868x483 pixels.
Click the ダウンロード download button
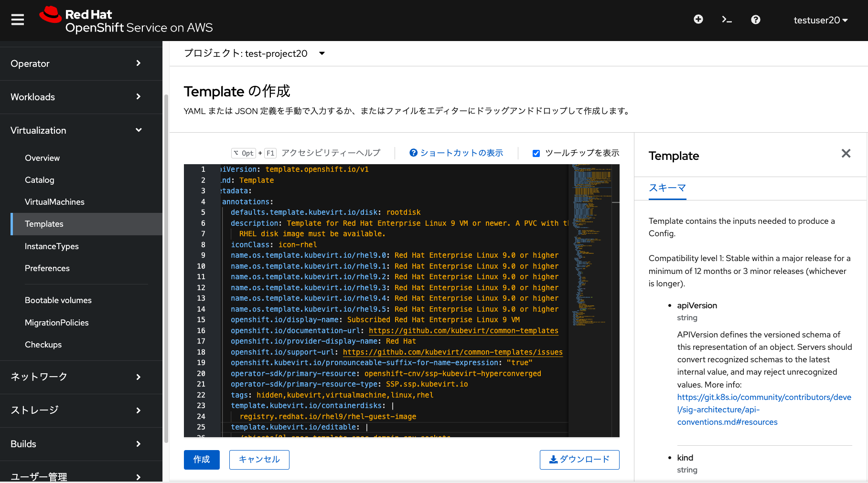pos(579,460)
